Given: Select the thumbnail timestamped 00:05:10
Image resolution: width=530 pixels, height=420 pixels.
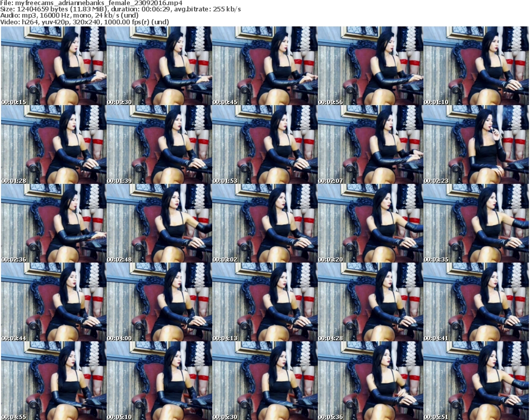Looking at the screenshot, I should pyautogui.click(x=159, y=381).
